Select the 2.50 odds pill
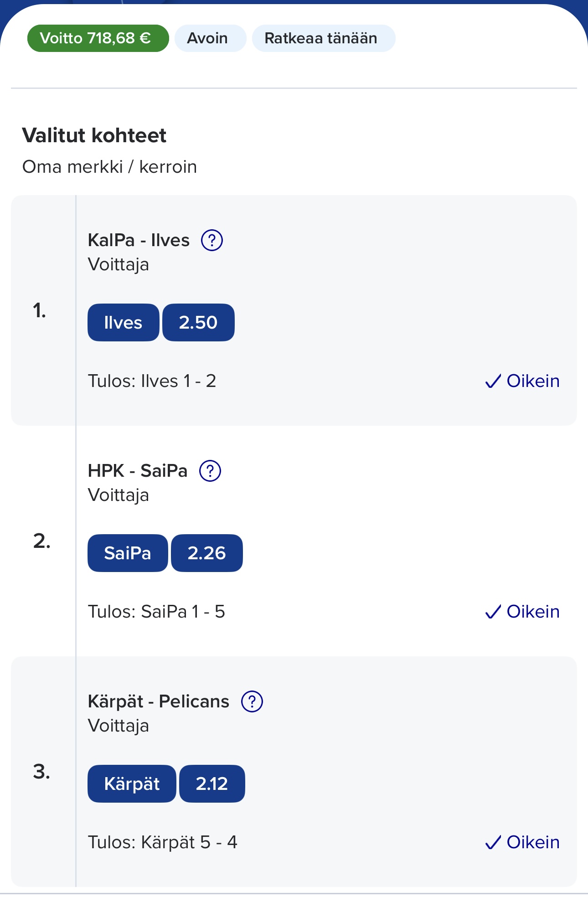The width and height of the screenshot is (588, 897). (x=198, y=322)
